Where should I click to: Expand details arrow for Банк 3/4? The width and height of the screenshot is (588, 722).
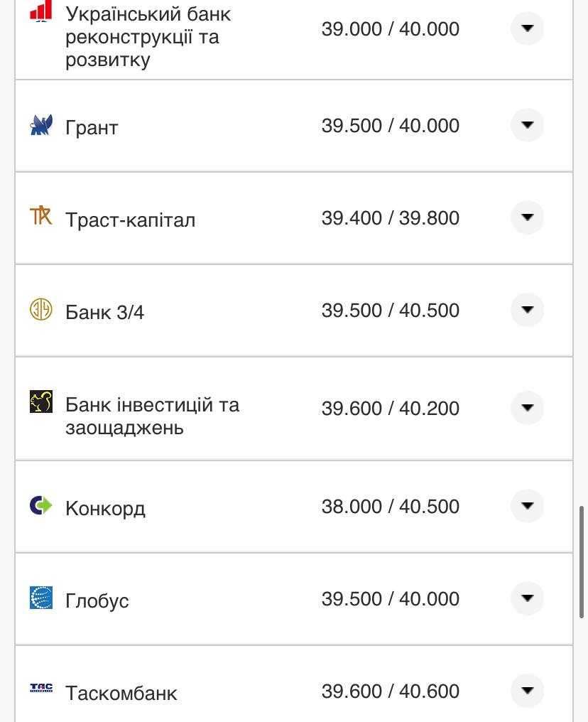(527, 310)
